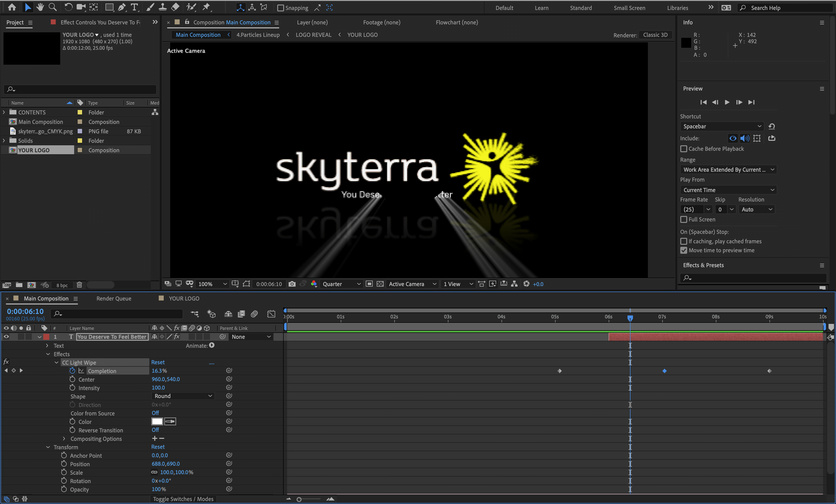Open the white Color swatch
836x504 pixels.
(x=157, y=421)
